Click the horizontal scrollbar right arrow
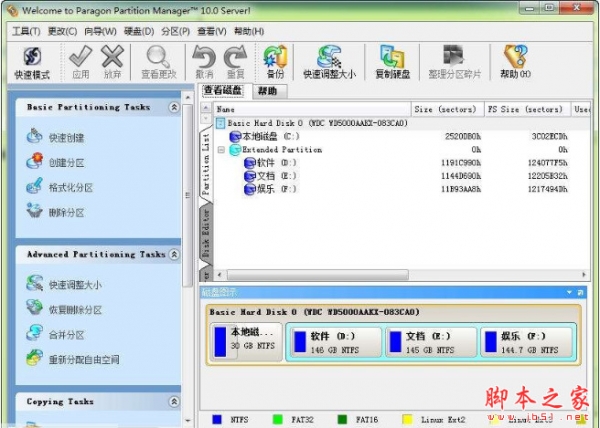The image size is (600, 428). point(584,275)
